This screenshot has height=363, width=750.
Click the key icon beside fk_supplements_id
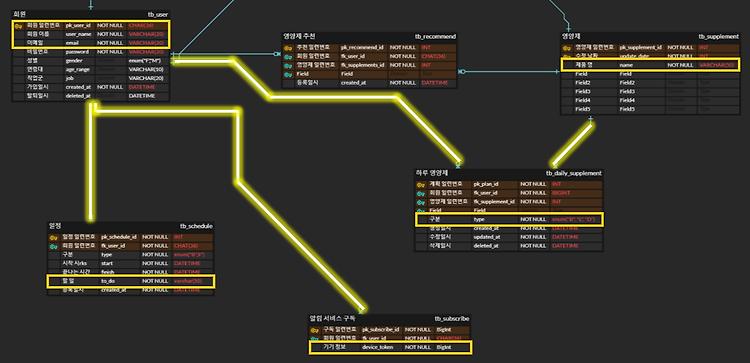click(287, 66)
